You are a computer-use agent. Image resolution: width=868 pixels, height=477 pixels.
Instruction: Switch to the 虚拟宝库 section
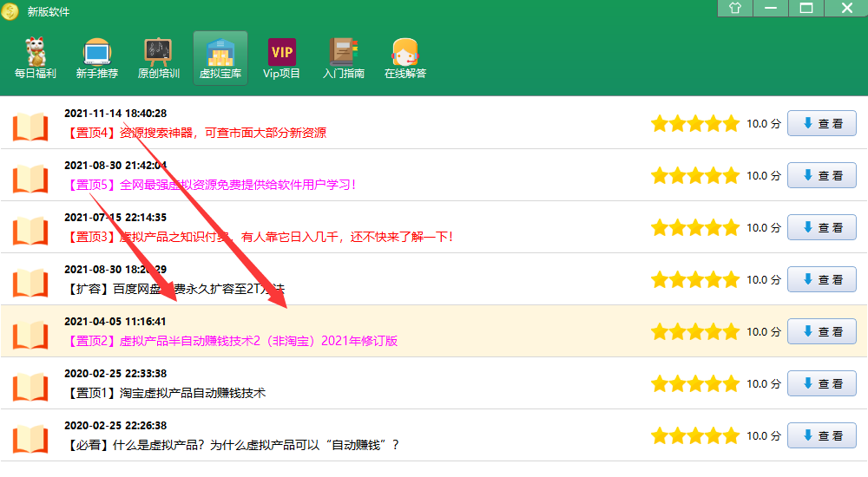[x=220, y=59]
